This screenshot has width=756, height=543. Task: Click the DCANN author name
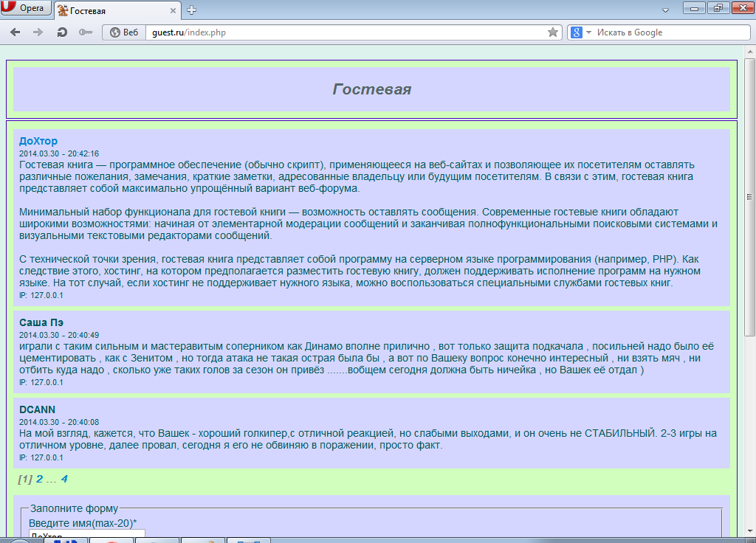pyautogui.click(x=37, y=409)
